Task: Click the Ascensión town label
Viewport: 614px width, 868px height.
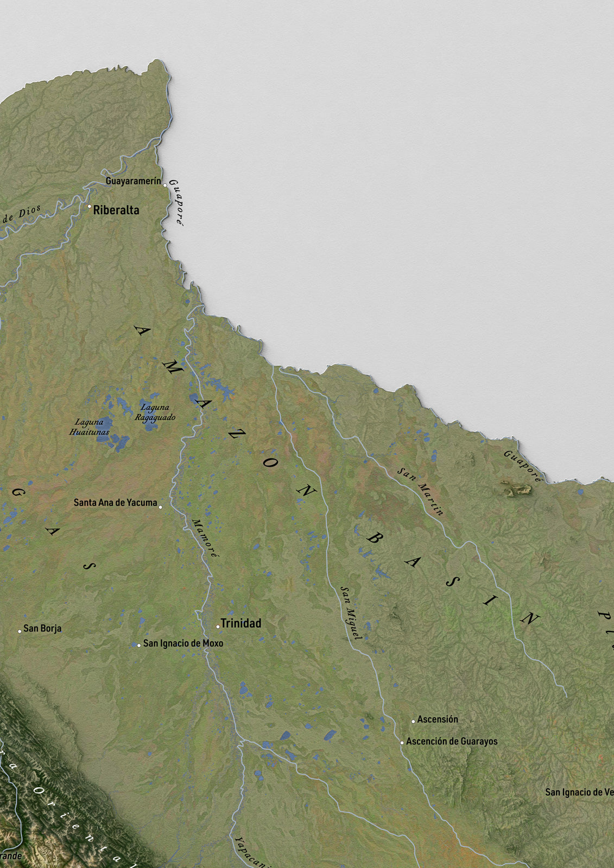Action: [x=438, y=719]
